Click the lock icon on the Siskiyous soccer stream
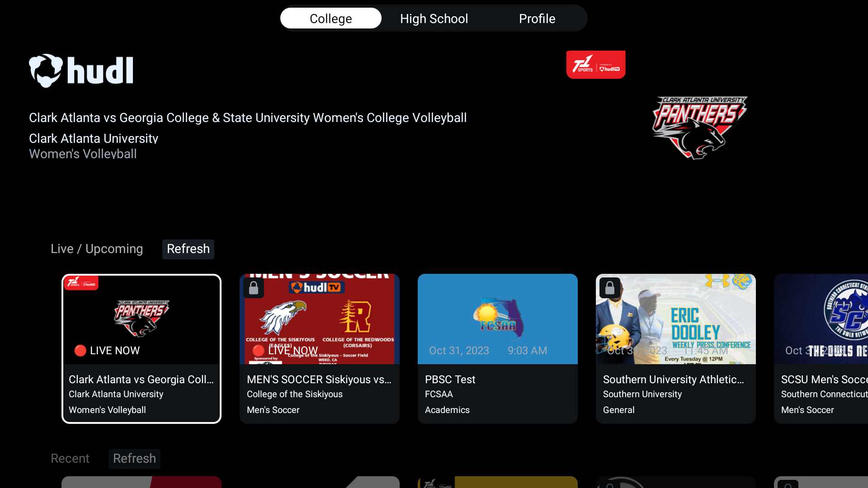868x488 pixels. pyautogui.click(x=254, y=288)
